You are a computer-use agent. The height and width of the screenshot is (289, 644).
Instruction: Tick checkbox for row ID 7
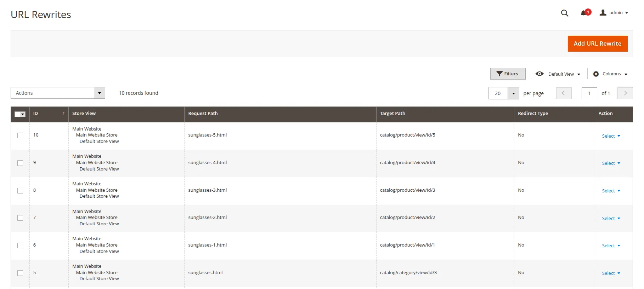click(20, 218)
